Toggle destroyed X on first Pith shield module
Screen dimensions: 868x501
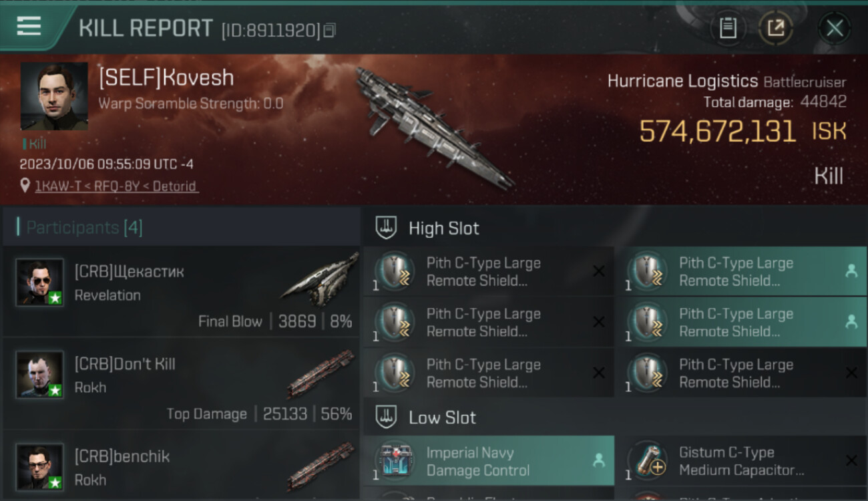pyautogui.click(x=599, y=271)
